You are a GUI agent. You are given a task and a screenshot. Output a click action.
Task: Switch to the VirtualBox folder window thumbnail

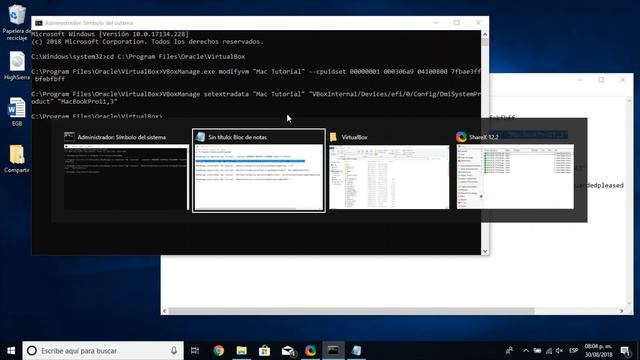coord(389,177)
